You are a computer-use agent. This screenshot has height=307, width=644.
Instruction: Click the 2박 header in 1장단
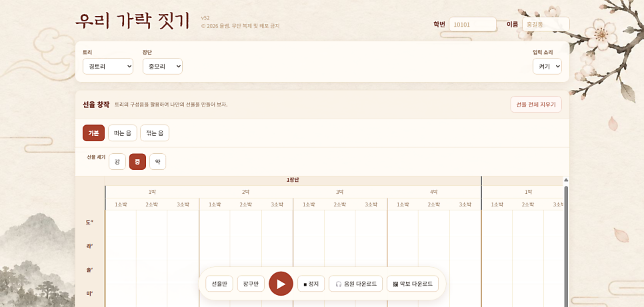pos(246,192)
